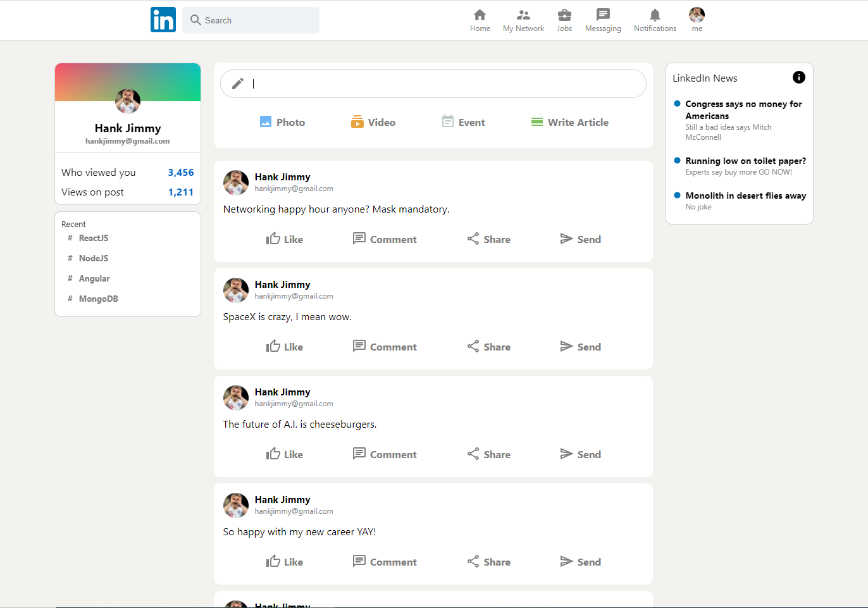Send the networking happy hour post

tap(580, 239)
